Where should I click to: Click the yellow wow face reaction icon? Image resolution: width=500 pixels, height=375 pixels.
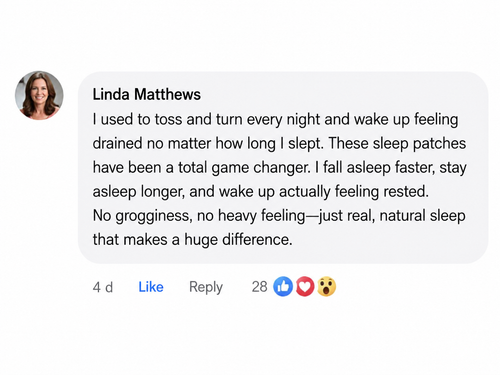coord(326,287)
